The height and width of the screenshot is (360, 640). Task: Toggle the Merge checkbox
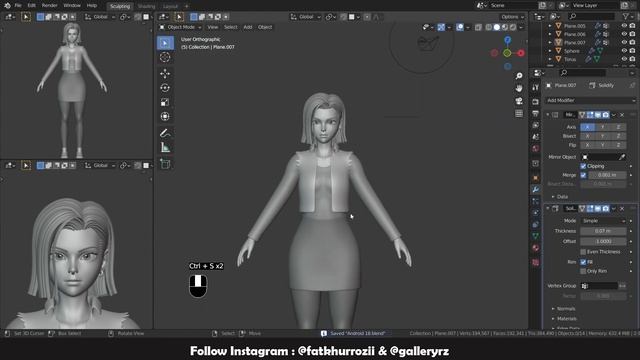(x=583, y=175)
